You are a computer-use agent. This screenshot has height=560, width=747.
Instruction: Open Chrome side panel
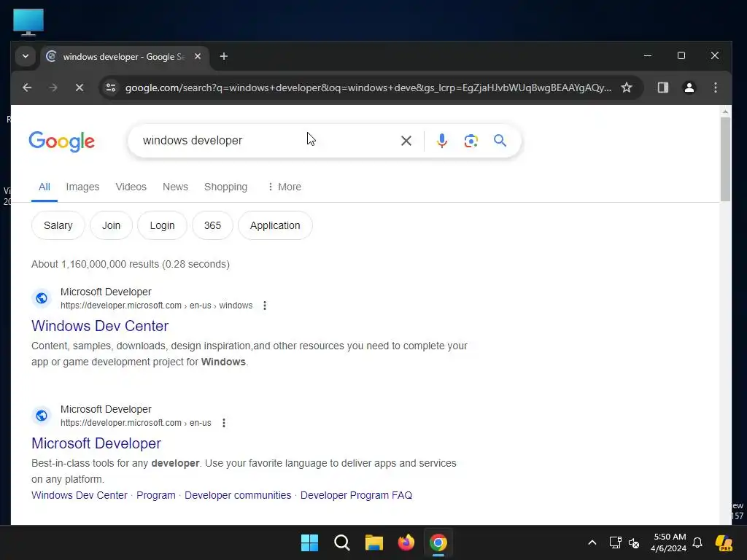click(x=662, y=87)
